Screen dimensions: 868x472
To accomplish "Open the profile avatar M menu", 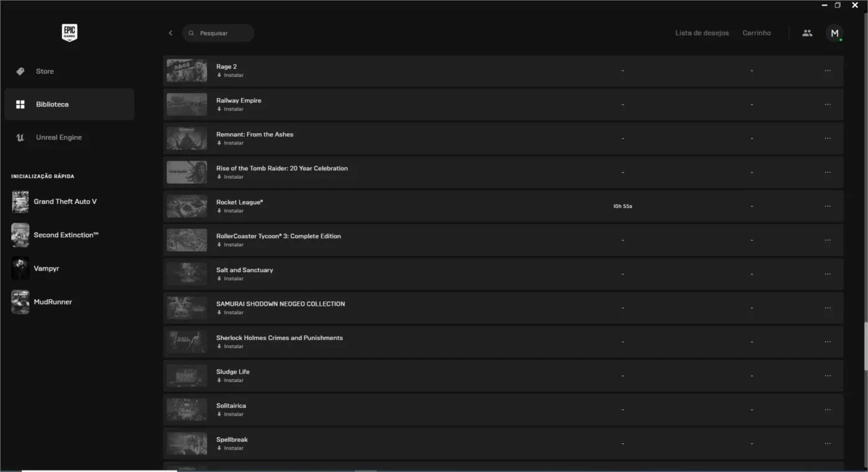I will click(x=835, y=33).
